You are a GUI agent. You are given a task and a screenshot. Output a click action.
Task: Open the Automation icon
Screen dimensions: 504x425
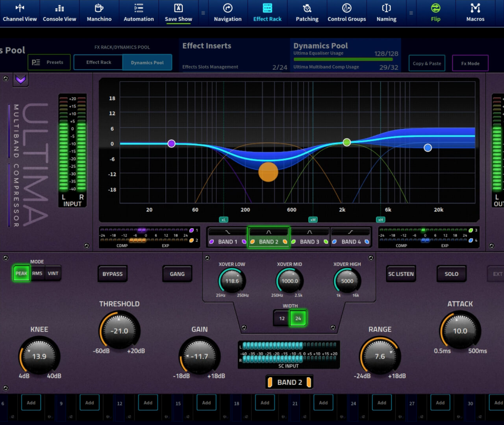(139, 13)
